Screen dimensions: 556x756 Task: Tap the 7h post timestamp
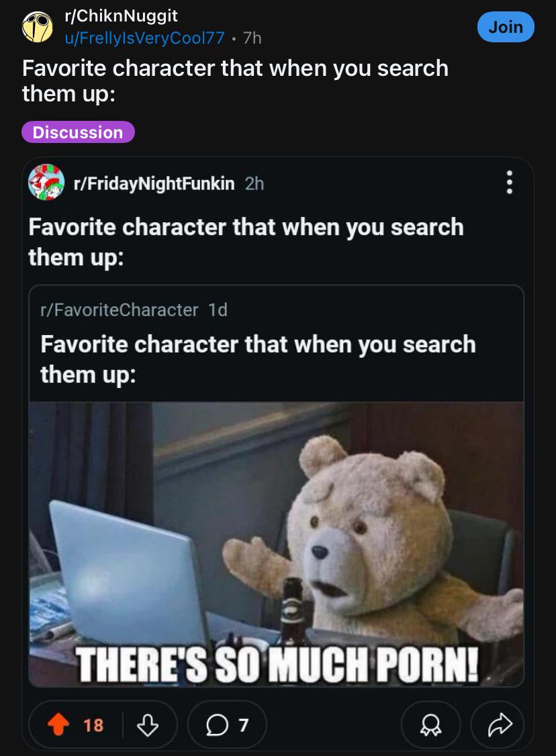click(252, 38)
